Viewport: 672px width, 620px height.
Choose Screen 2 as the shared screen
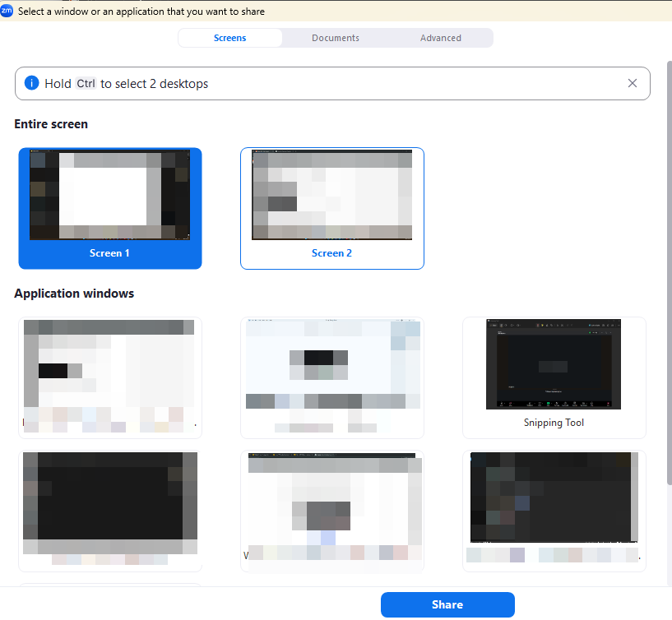pyautogui.click(x=331, y=208)
